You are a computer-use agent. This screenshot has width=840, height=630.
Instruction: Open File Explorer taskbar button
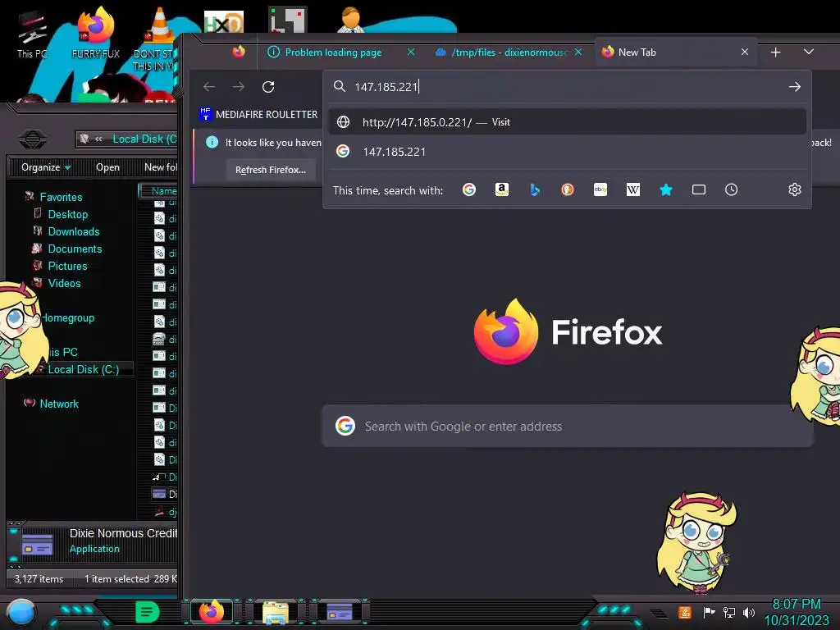[276, 612]
